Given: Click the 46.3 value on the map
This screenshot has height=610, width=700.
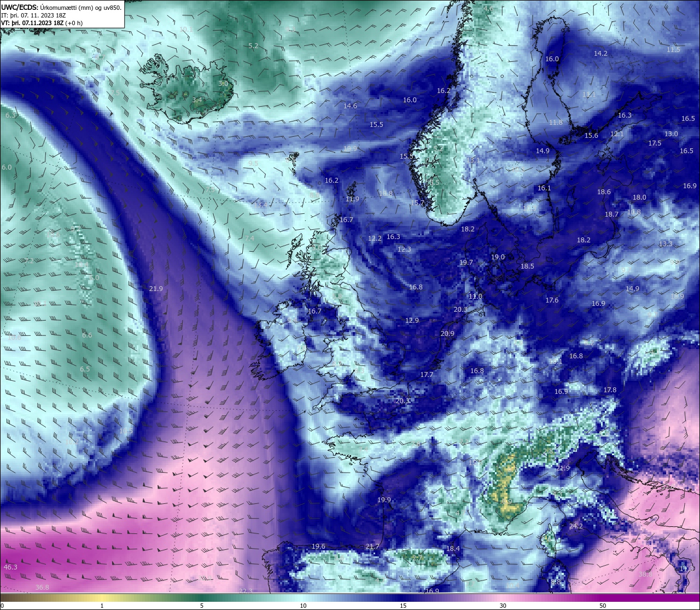Looking at the screenshot, I should [10, 567].
